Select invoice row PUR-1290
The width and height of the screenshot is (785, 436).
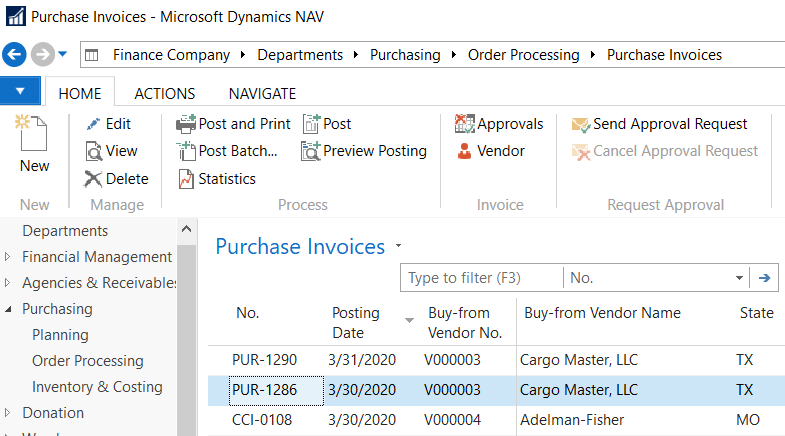pyautogui.click(x=265, y=360)
